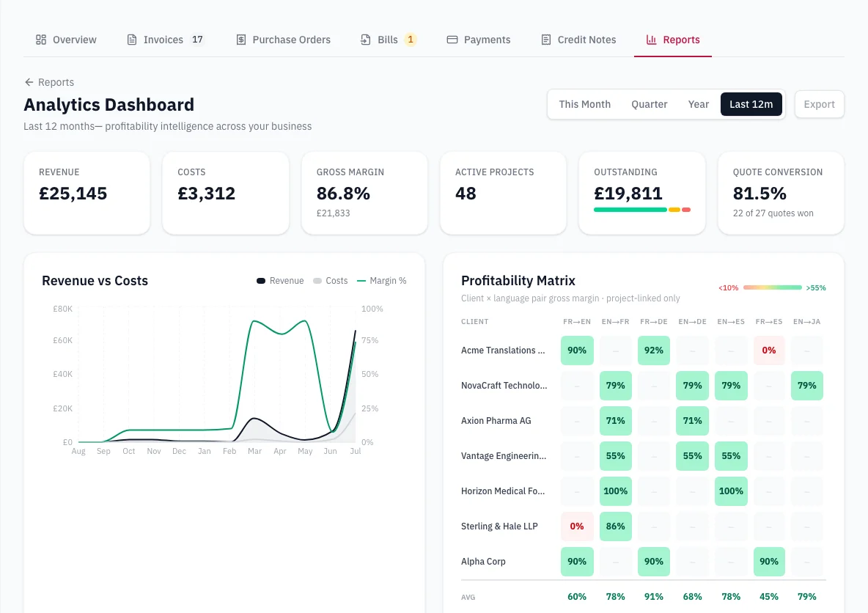Open the Active Projects card
This screenshot has height=613, width=868.
tap(503, 194)
